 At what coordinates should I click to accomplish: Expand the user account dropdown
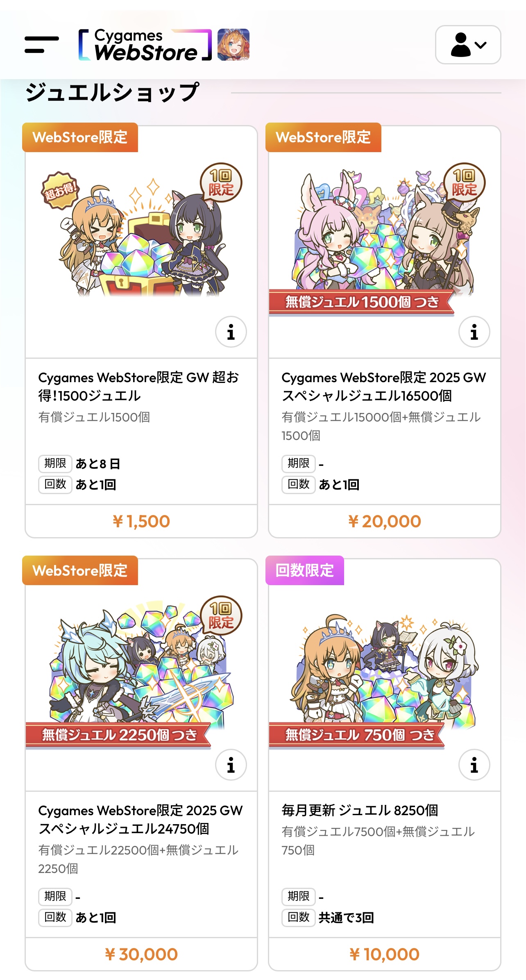point(468,45)
